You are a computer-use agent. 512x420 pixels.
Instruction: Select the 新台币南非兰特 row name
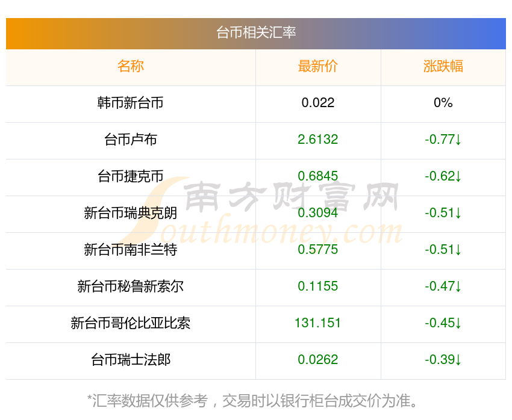131,250
